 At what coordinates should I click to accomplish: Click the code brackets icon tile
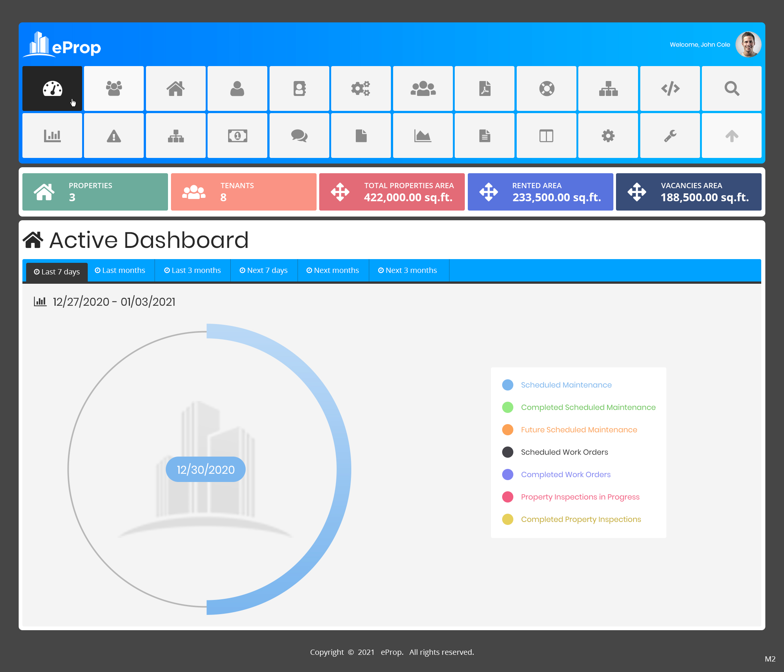click(x=670, y=88)
